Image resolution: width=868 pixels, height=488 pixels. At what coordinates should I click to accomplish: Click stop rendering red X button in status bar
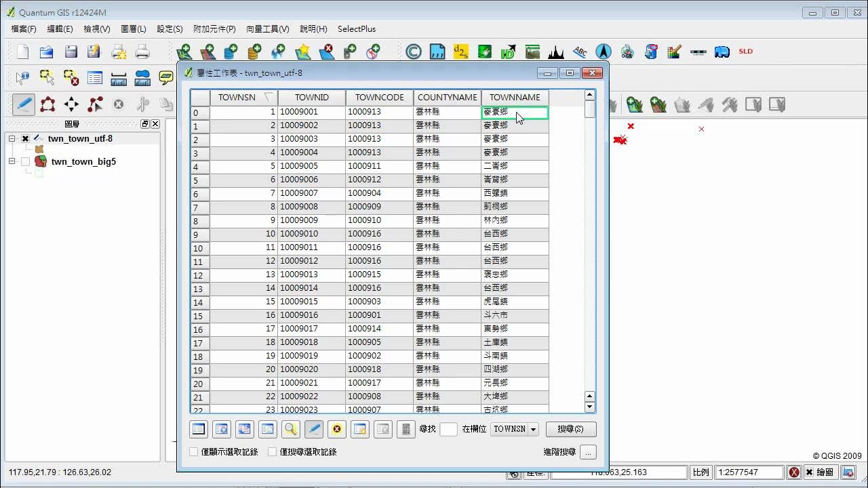[x=794, y=472]
